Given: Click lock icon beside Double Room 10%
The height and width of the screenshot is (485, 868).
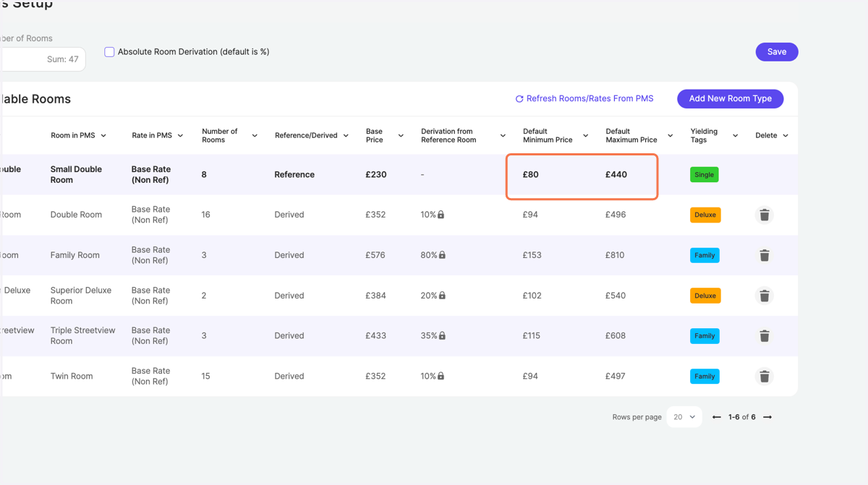Looking at the screenshot, I should (441, 215).
